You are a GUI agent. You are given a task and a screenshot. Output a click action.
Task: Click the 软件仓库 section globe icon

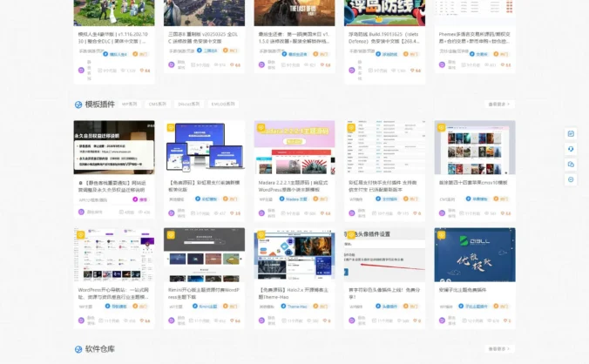pyautogui.click(x=78, y=349)
